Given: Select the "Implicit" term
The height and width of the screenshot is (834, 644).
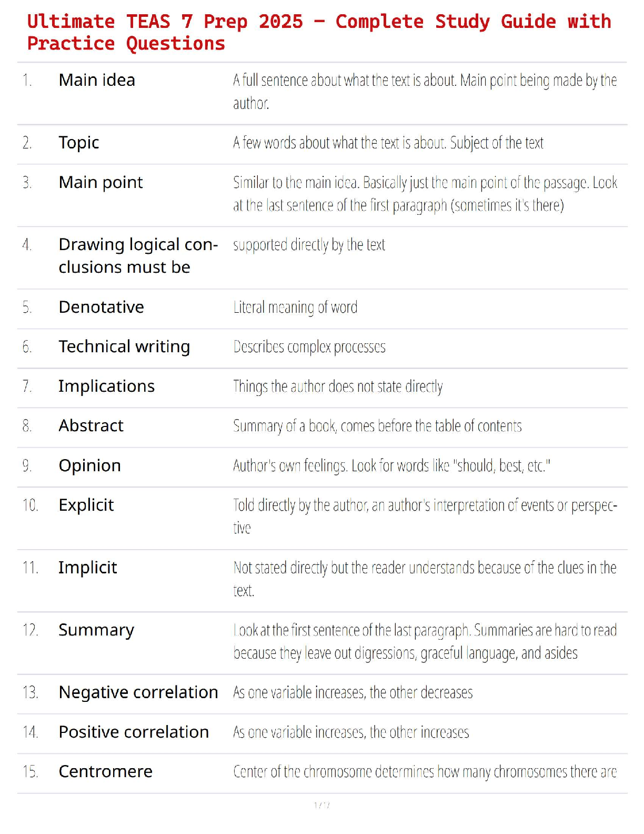Looking at the screenshot, I should 88,568.
